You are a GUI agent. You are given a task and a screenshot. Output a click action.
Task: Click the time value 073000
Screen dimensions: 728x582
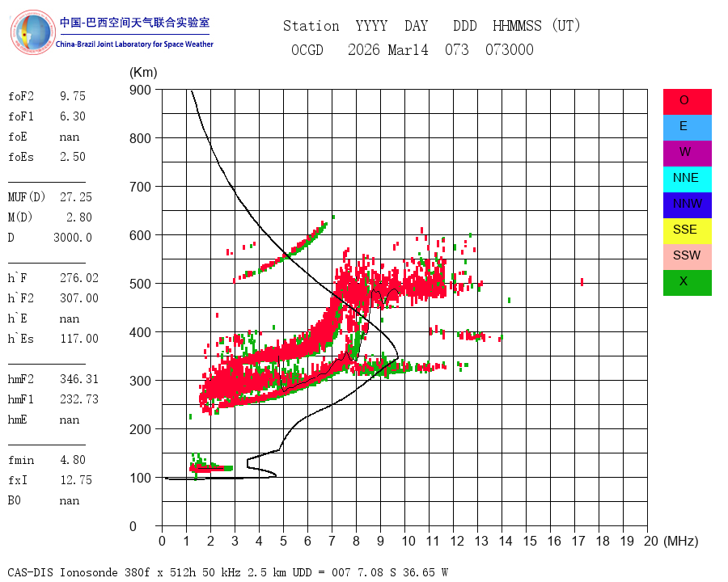[x=510, y=49]
